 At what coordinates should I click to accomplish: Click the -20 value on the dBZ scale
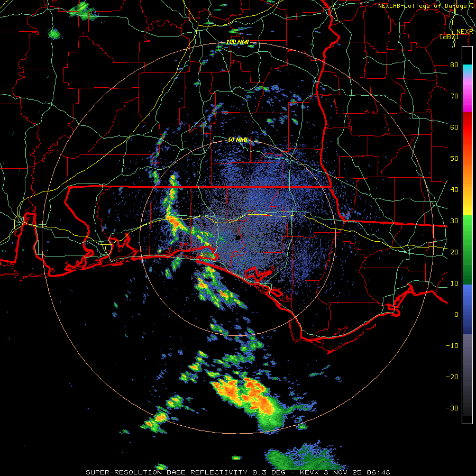coord(452,377)
